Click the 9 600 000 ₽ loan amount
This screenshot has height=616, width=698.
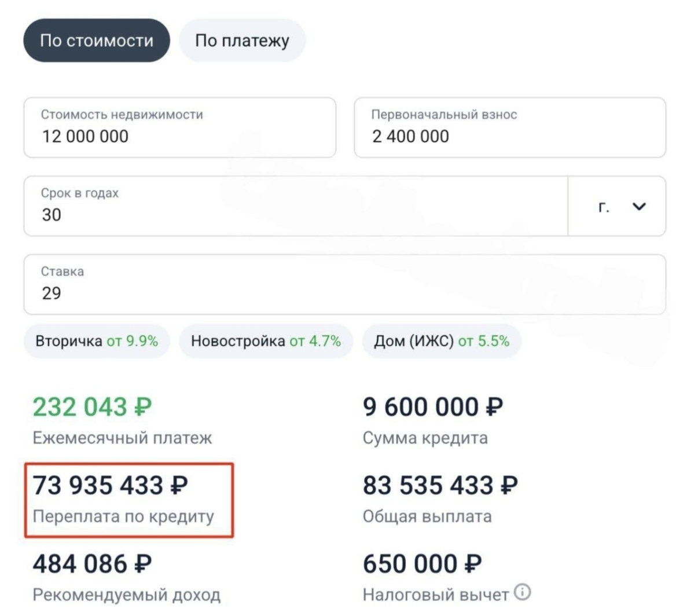pos(432,407)
